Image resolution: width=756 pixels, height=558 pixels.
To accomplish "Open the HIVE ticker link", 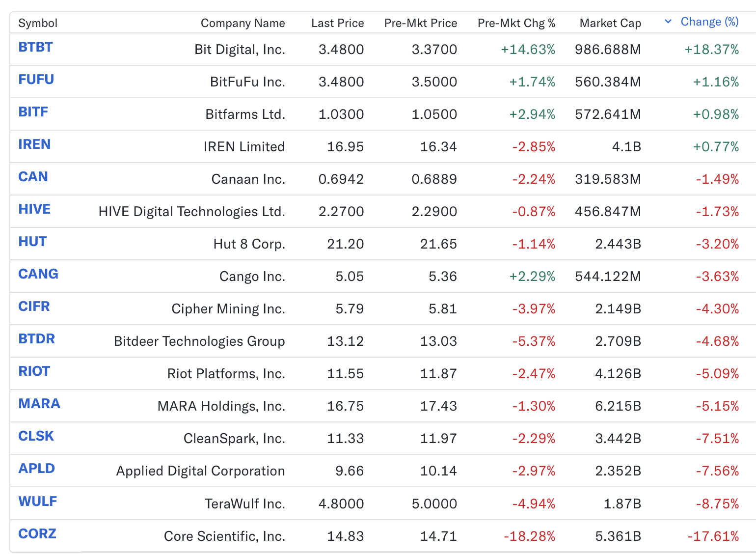I will (x=34, y=209).
